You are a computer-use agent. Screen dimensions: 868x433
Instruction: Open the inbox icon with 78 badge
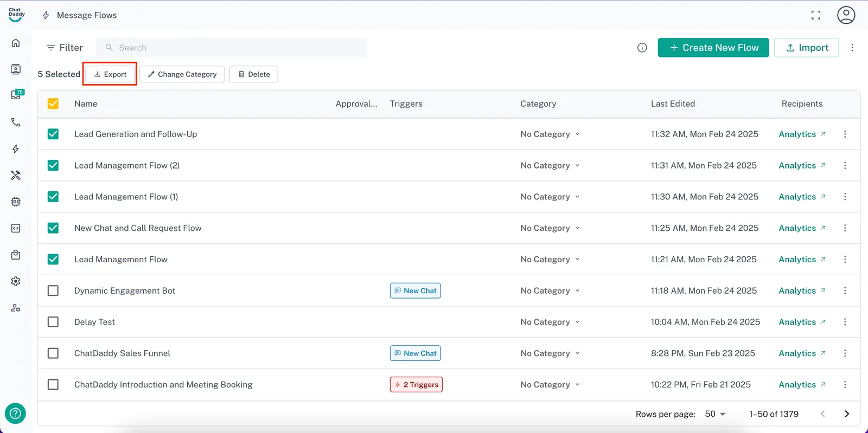16,95
